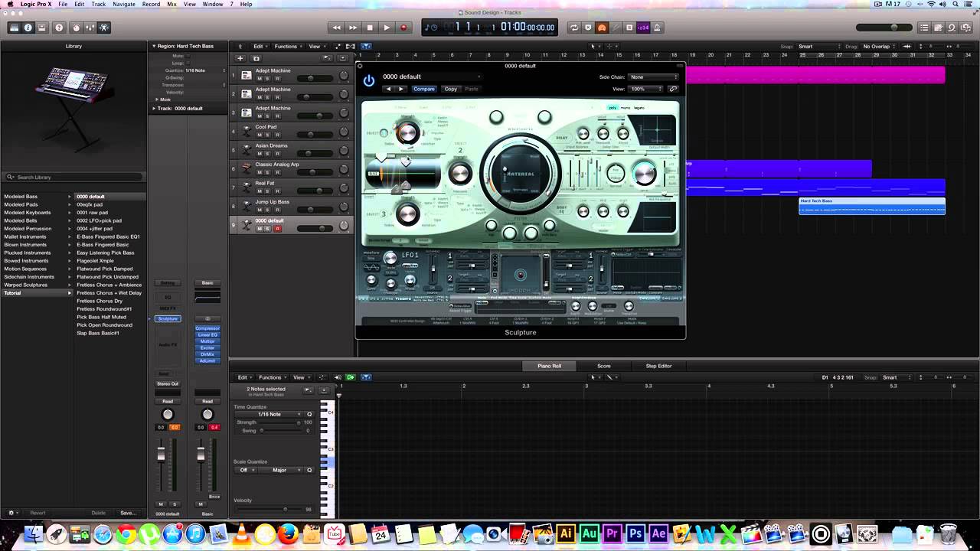Select previous Sculpture preset arrow

[388, 89]
